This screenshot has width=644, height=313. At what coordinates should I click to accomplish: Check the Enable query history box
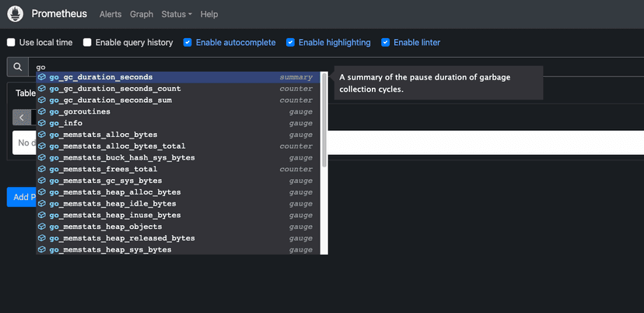tap(88, 42)
